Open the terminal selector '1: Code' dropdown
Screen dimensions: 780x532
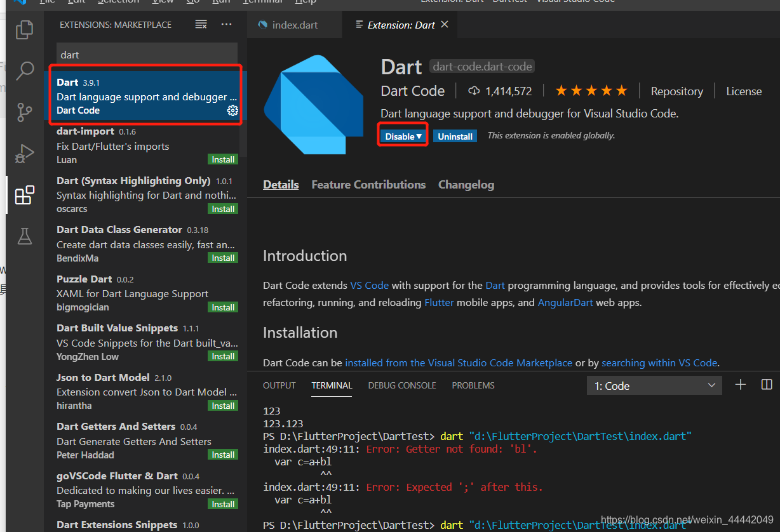click(x=654, y=385)
